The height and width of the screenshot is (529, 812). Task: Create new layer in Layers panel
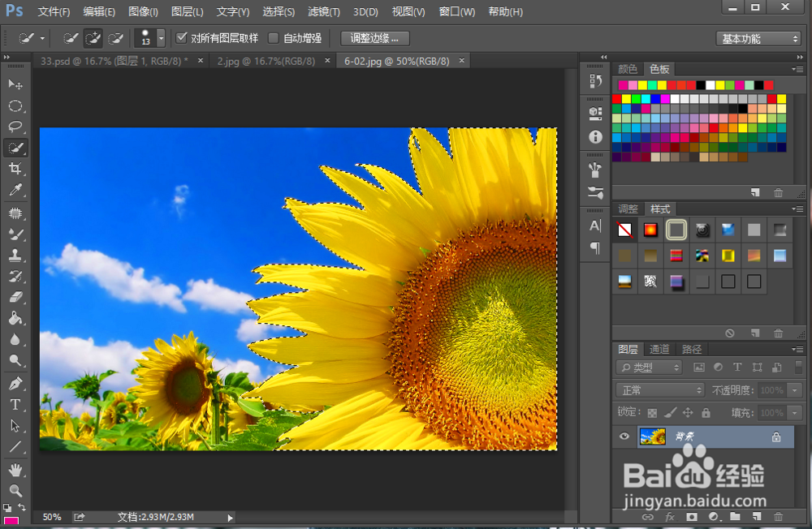tap(757, 517)
